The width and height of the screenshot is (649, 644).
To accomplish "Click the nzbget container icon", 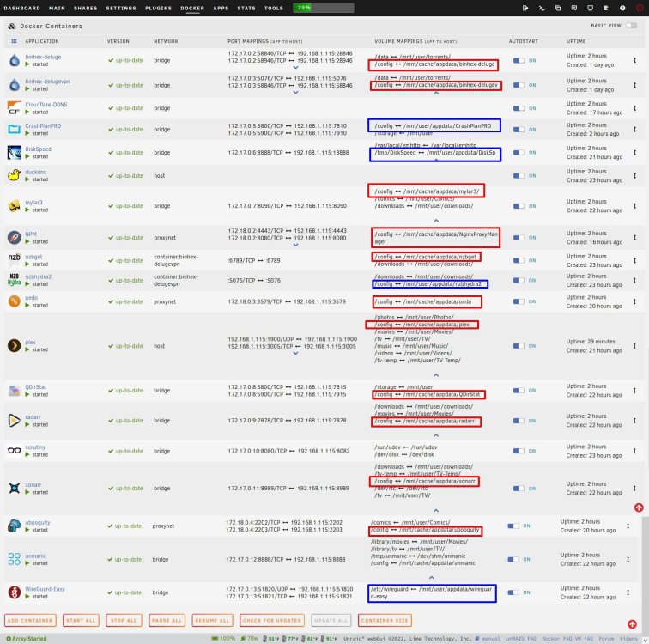I will tap(15, 260).
